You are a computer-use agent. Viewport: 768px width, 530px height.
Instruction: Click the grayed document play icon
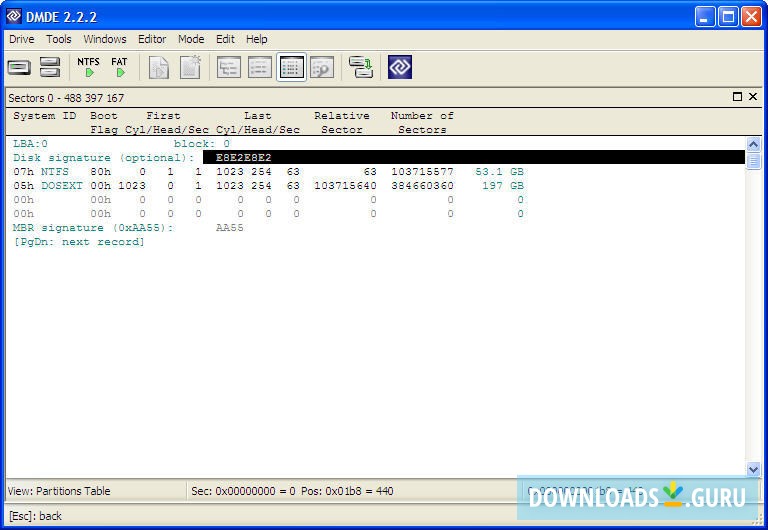(159, 67)
